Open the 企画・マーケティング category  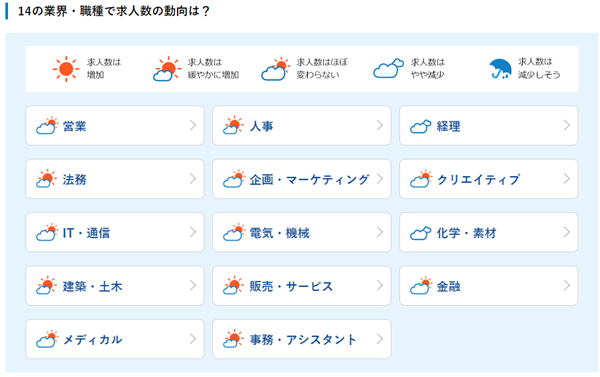pos(302,179)
